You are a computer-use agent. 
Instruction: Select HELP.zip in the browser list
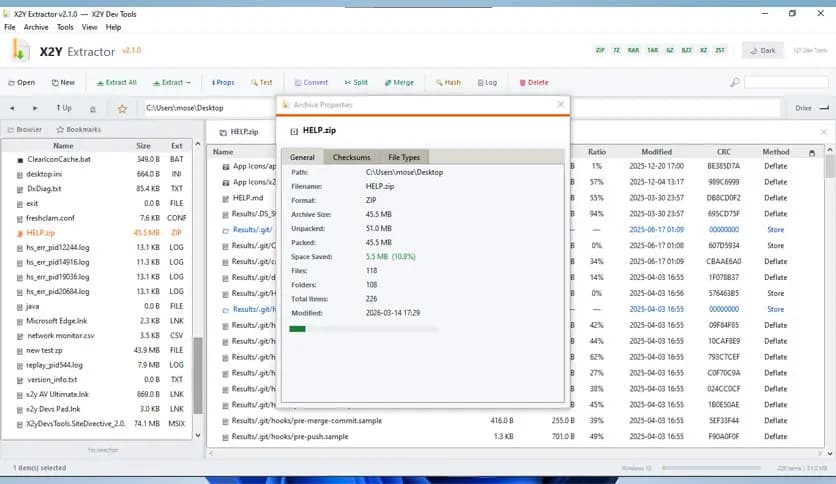[x=97, y=233]
